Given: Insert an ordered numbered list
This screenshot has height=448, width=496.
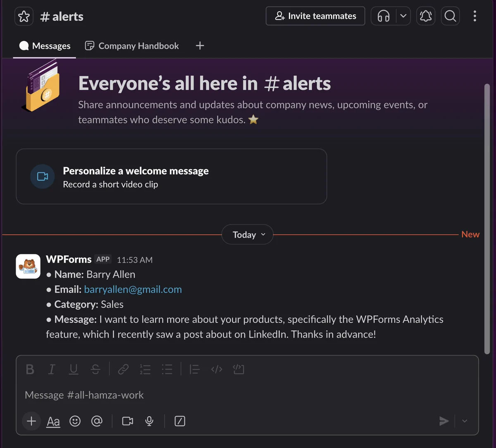Looking at the screenshot, I should 145,369.
